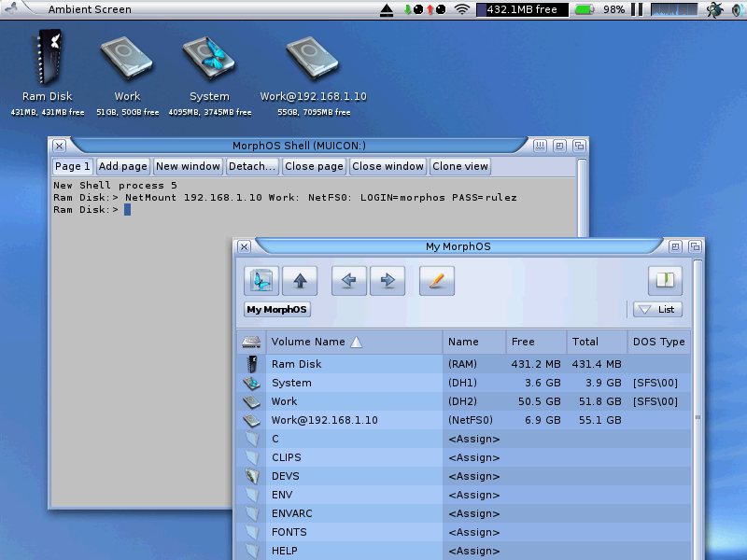Screen dimensions: 747x560
Task: Click Clone view in Shell toolbar
Action: pyautogui.click(x=460, y=166)
